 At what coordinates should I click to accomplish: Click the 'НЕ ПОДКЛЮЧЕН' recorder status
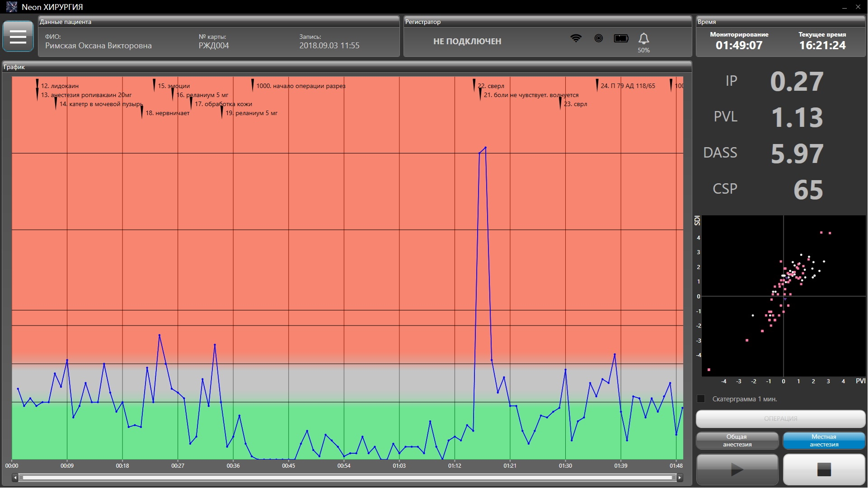[467, 41]
